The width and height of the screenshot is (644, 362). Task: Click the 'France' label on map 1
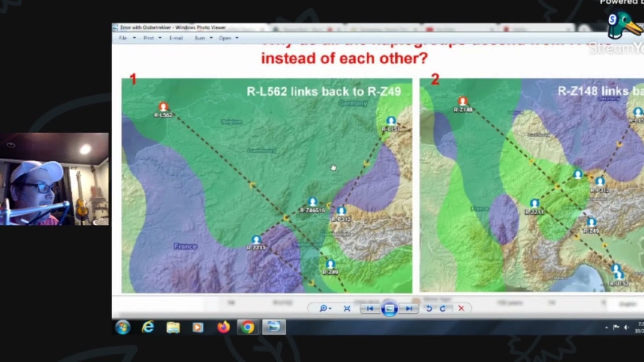[186, 246]
